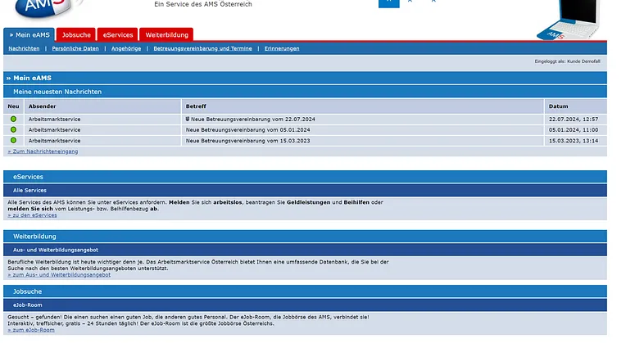Click the Betreff column header
The width and height of the screenshot is (644, 343).
363,106
